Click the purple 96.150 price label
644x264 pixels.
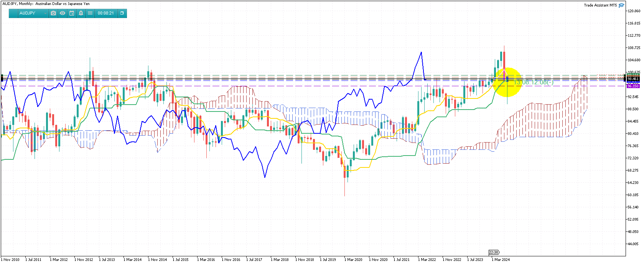(633, 86)
